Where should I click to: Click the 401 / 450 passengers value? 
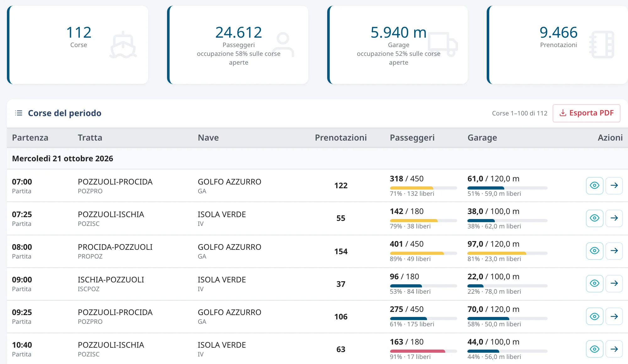(x=407, y=244)
